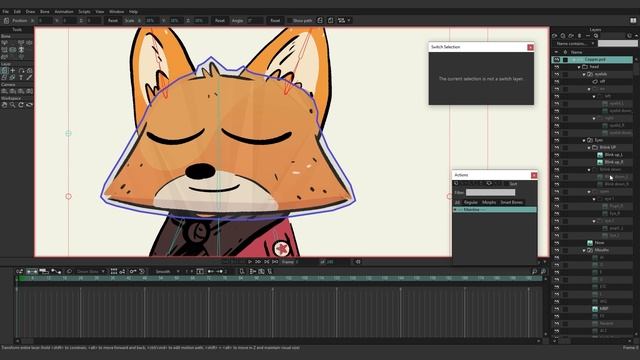The image size is (640, 360).
Task: Select the Blink up_L layer
Action: [x=613, y=155]
